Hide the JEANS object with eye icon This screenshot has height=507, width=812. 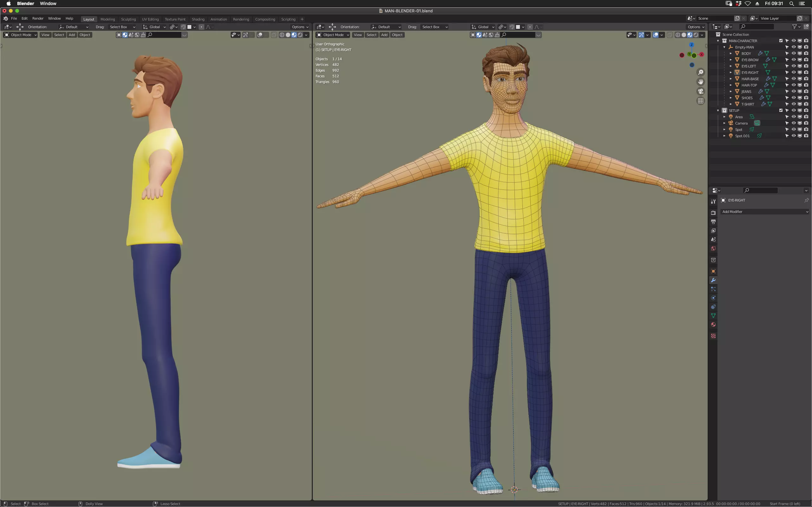click(x=794, y=92)
